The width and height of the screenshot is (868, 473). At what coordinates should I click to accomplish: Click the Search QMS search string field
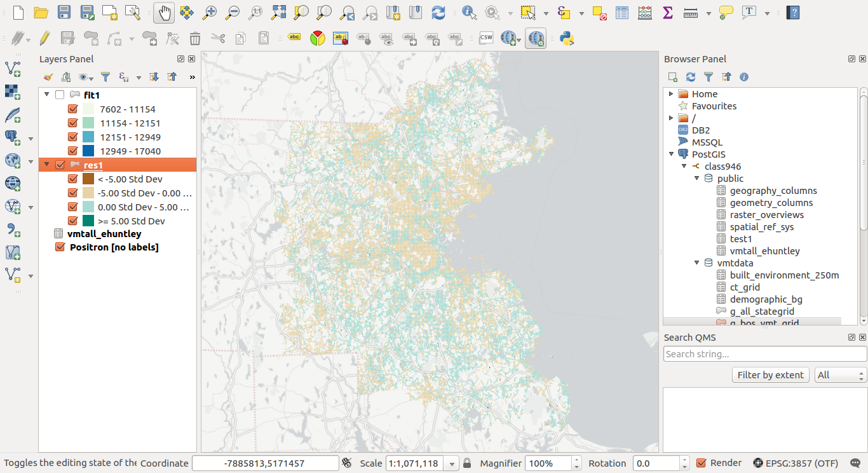[764, 354]
